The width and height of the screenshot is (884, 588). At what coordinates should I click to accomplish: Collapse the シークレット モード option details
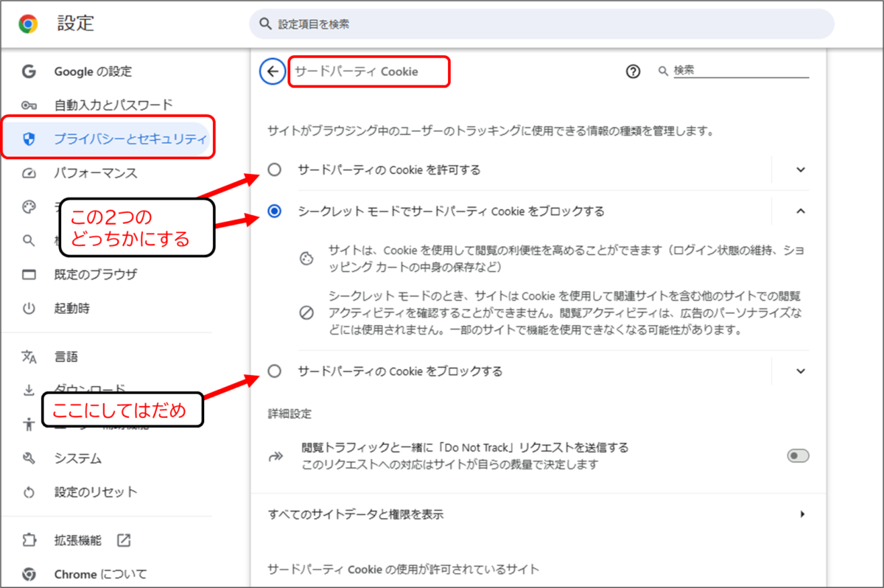(801, 211)
